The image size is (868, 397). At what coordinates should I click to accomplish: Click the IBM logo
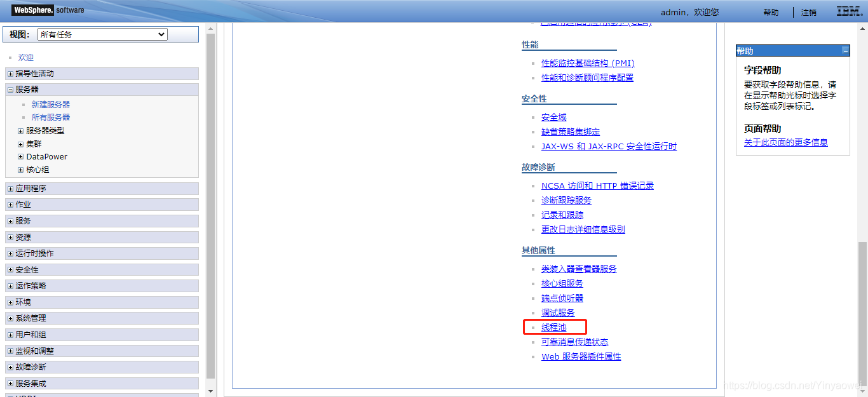tap(848, 11)
